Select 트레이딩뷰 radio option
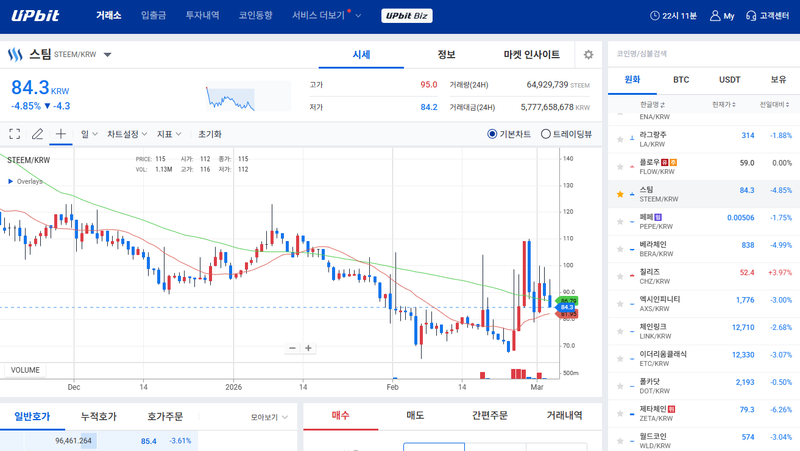Viewport: 800px width, 451px height. tap(545, 134)
